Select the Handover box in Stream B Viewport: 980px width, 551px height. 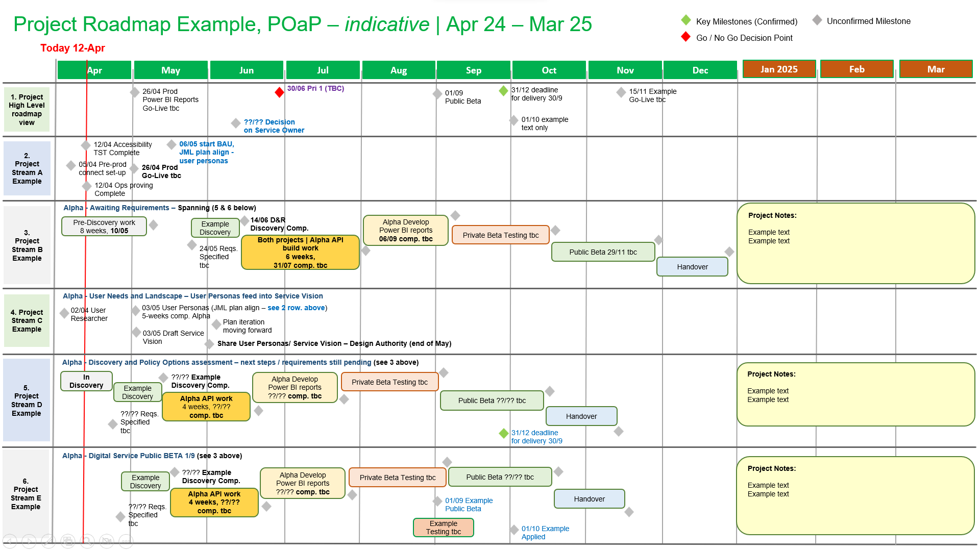tap(692, 266)
